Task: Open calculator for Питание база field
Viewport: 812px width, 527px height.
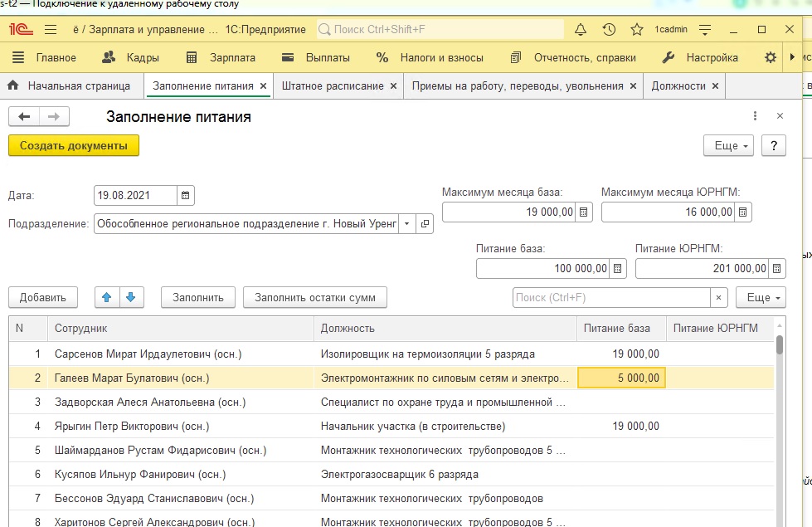Action: pos(617,269)
